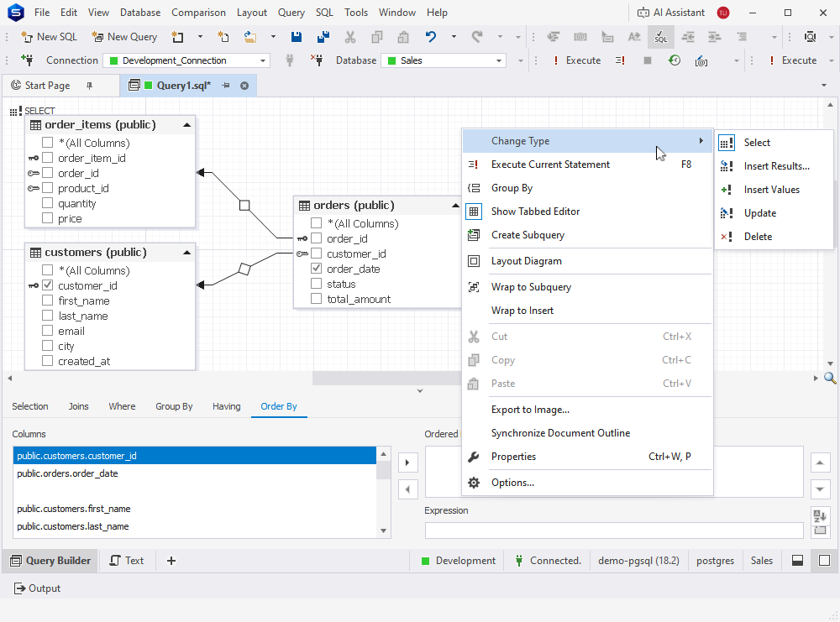Check the email column checkbox
The height and width of the screenshot is (622, 840).
tap(47, 330)
